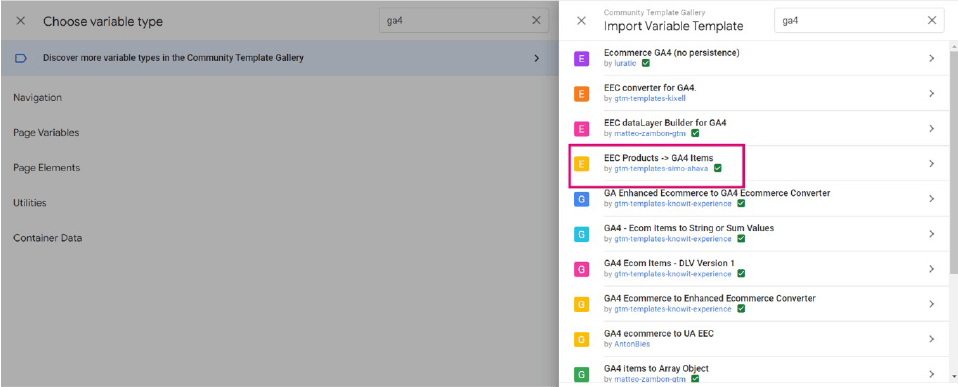The height and width of the screenshot is (387, 958).
Task: Click icon for GA4 Ecommerce to Enhanced Ecommerce Converter
Action: (x=582, y=304)
